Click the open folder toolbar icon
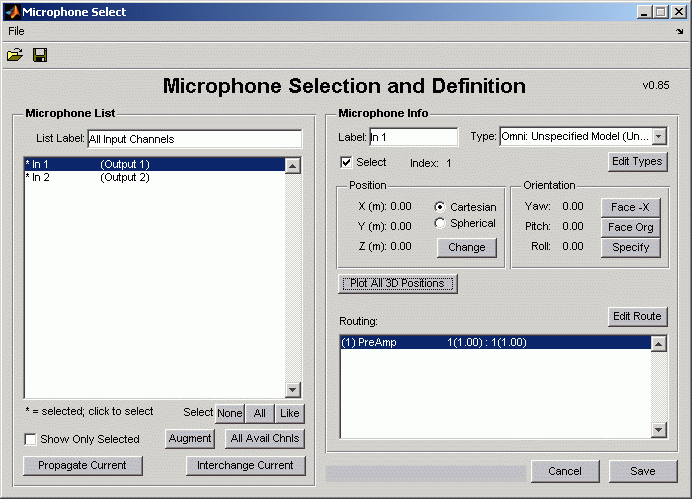 15,55
